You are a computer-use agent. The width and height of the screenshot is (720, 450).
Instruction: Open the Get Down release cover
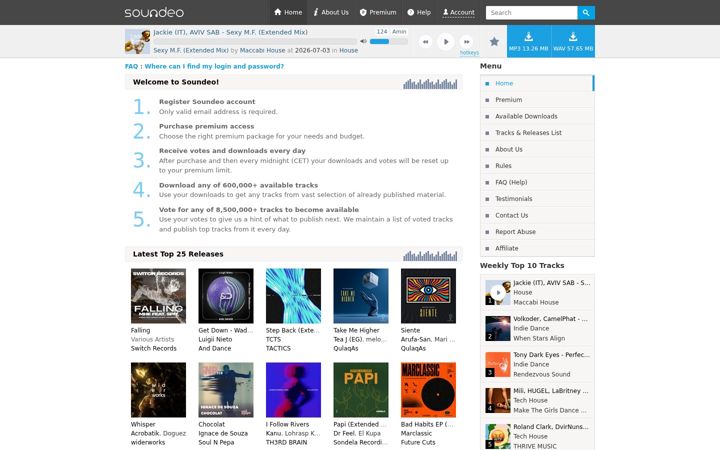click(226, 296)
